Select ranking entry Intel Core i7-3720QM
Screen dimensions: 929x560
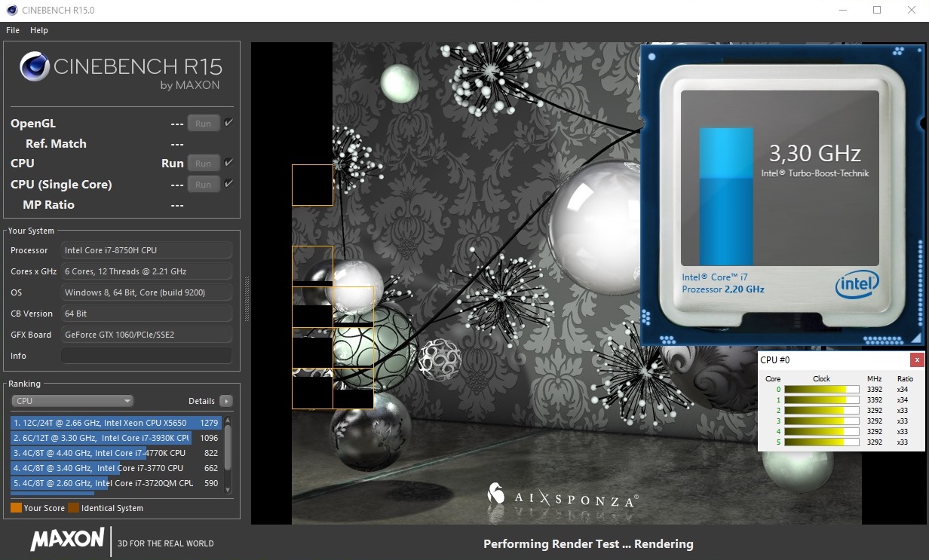coord(115,483)
